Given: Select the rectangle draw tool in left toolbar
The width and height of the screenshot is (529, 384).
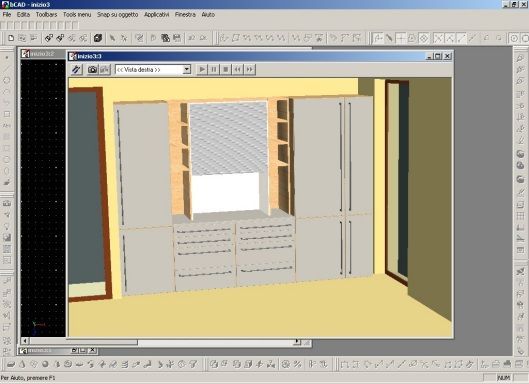Looking at the screenshot, I should (7, 114).
